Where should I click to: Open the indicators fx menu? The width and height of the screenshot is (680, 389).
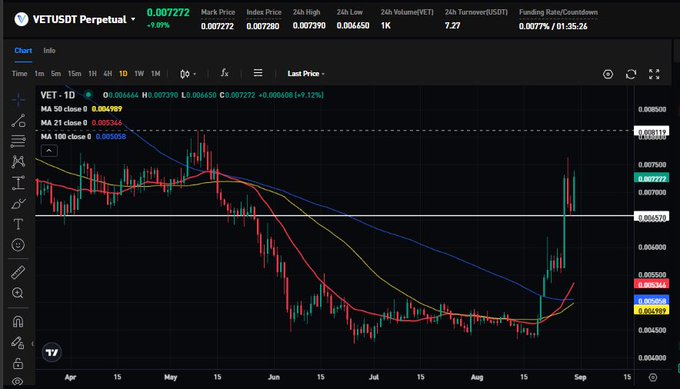point(224,73)
